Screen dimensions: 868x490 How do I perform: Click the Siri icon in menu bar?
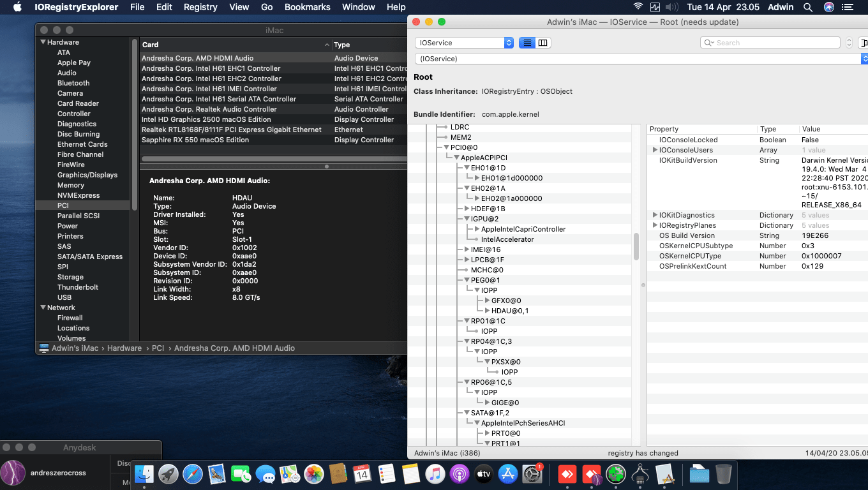pyautogui.click(x=828, y=7)
